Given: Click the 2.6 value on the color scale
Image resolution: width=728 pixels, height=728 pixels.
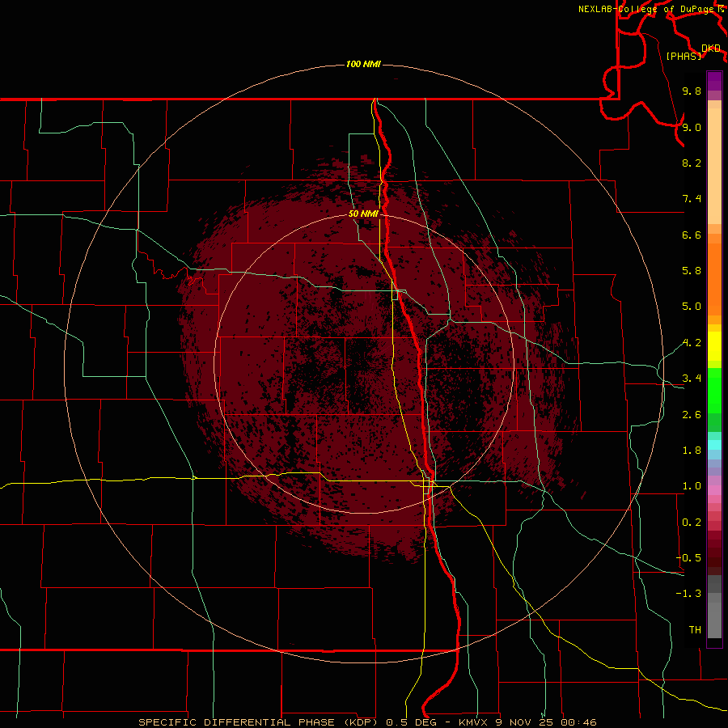Looking at the screenshot, I should (692, 415).
